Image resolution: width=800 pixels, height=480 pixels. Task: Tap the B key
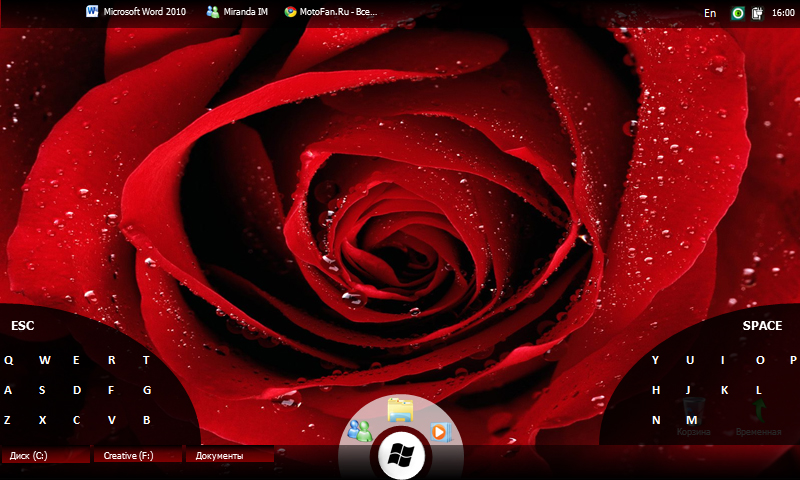coord(146,420)
